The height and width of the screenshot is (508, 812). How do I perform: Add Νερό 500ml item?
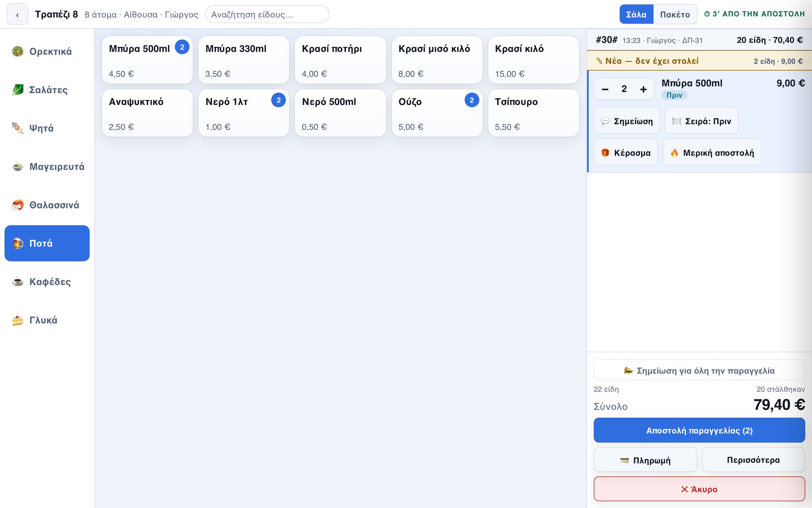(340, 113)
